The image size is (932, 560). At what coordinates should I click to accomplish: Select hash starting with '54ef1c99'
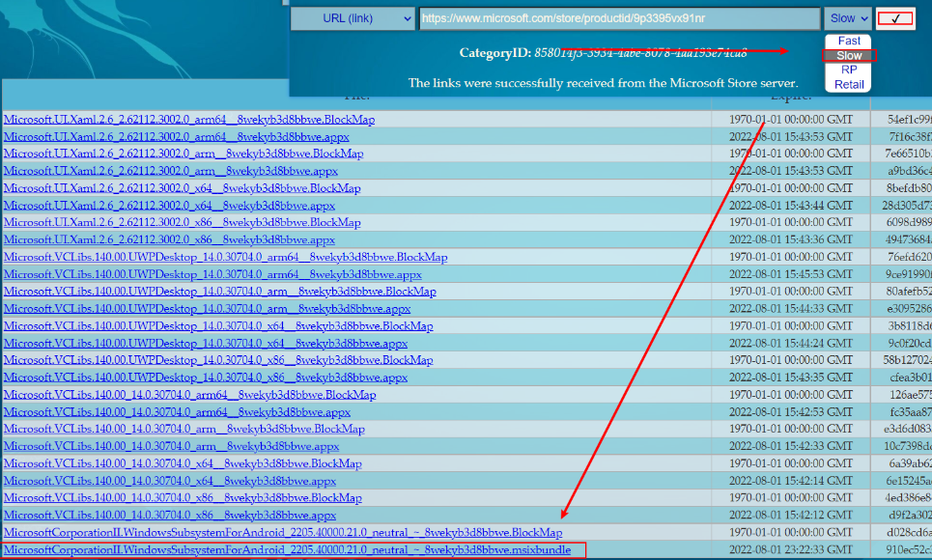point(910,120)
